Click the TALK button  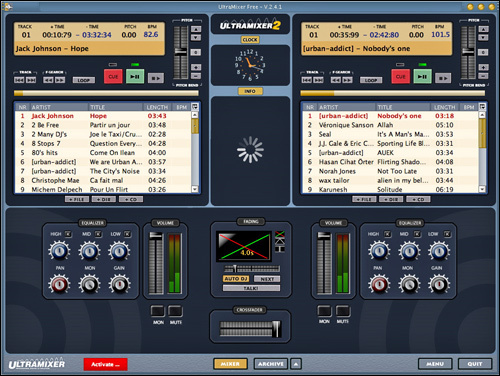point(251,288)
